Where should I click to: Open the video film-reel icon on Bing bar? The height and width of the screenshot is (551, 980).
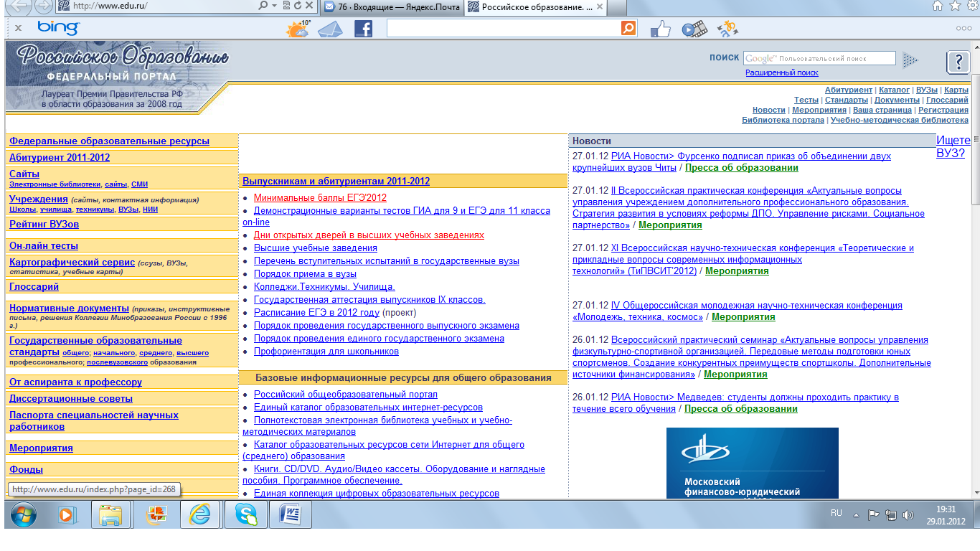point(694,29)
